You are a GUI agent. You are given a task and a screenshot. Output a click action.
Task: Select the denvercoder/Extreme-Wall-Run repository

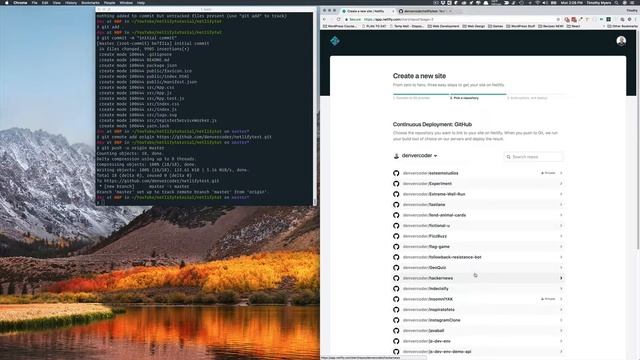pyautogui.click(x=478, y=194)
